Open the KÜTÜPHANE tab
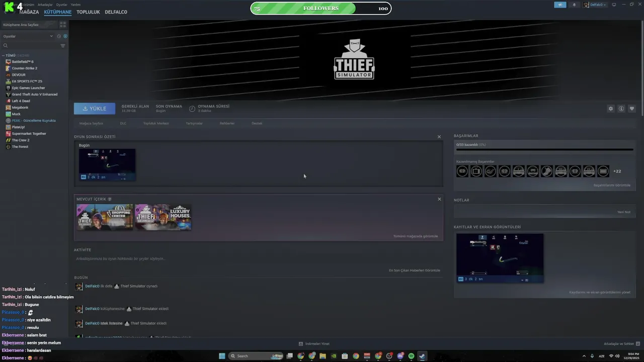This screenshot has height=362, width=644. coord(57,12)
